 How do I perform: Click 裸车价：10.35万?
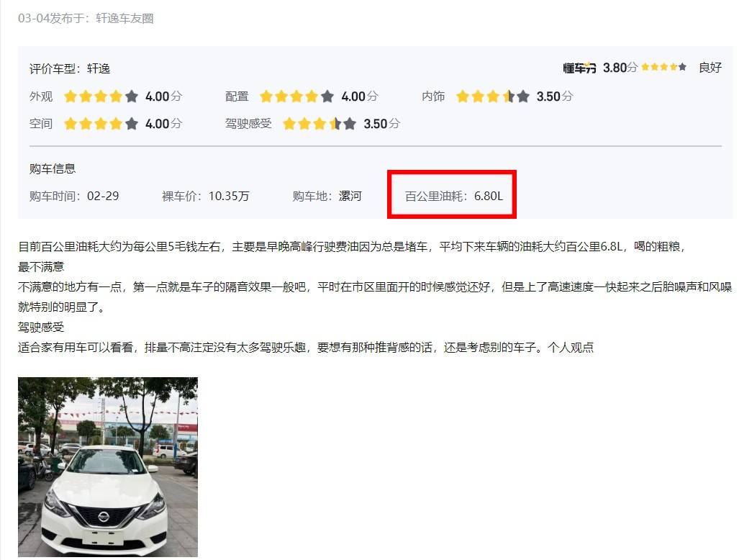[x=206, y=197]
